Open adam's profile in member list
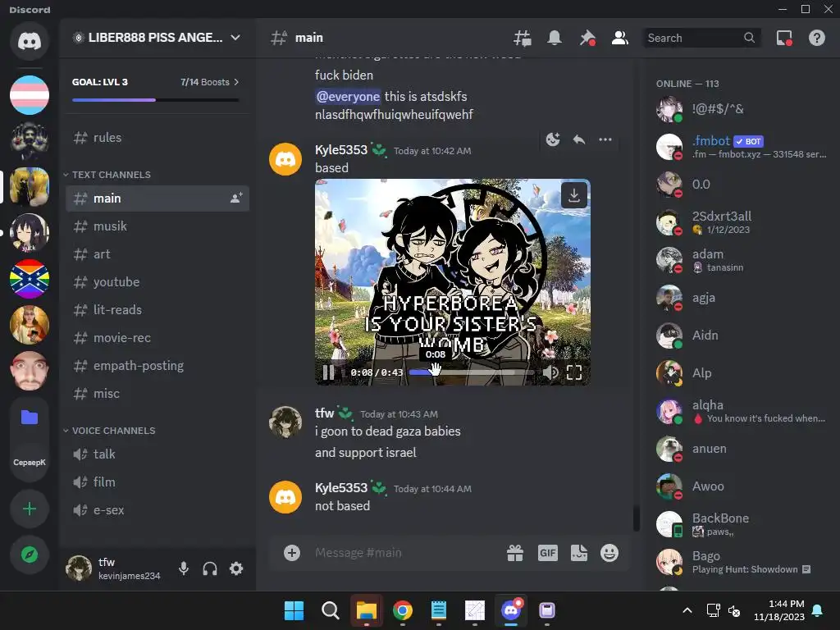Viewport: 840px width, 630px height. pos(742,260)
